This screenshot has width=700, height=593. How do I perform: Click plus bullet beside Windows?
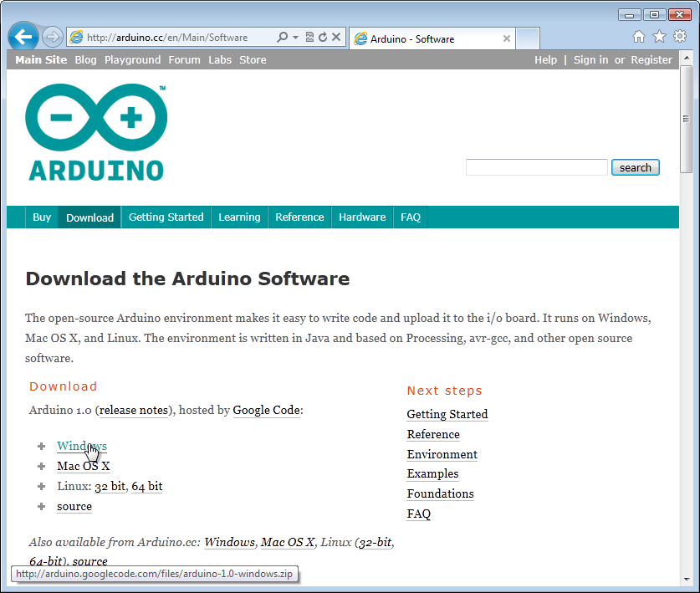tap(42, 446)
